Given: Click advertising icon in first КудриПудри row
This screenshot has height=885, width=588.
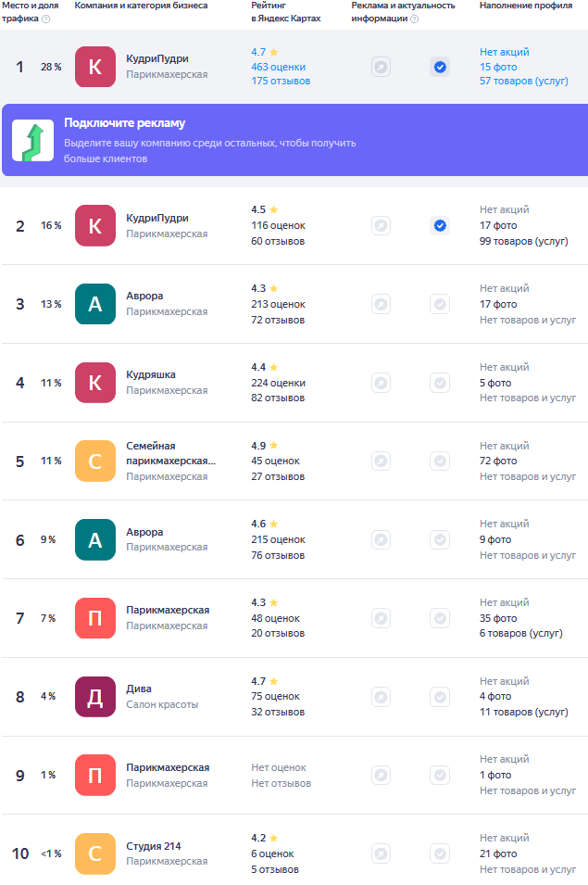Looking at the screenshot, I should click(382, 67).
